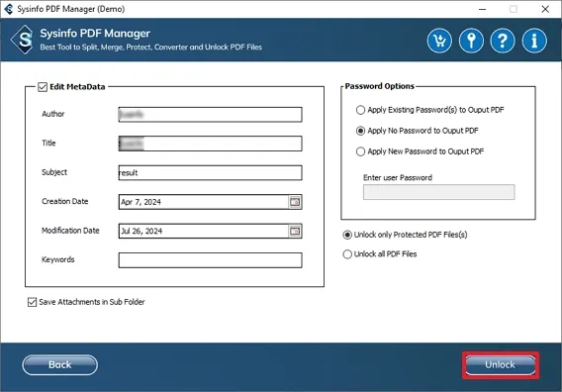The image size is (562, 392).
Task: Open help via question mark icon
Action: 503,41
